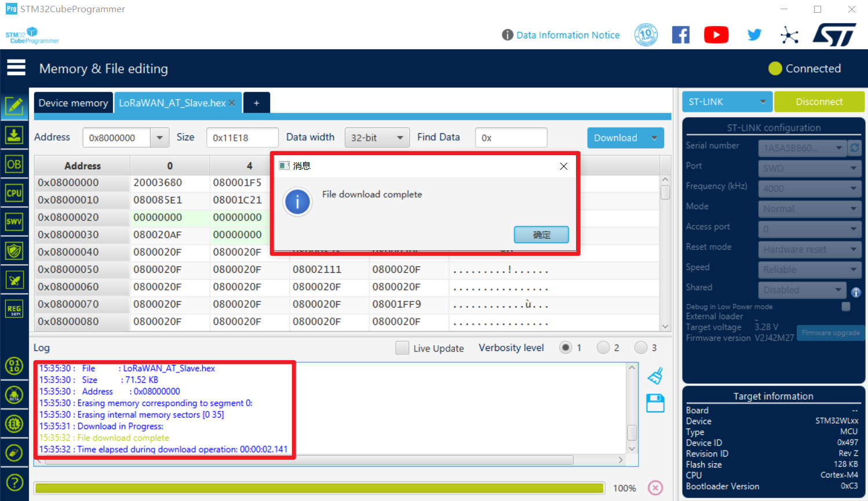This screenshot has height=501, width=868.
Task: Click memory table vertical scrollbar
Action: point(665,253)
